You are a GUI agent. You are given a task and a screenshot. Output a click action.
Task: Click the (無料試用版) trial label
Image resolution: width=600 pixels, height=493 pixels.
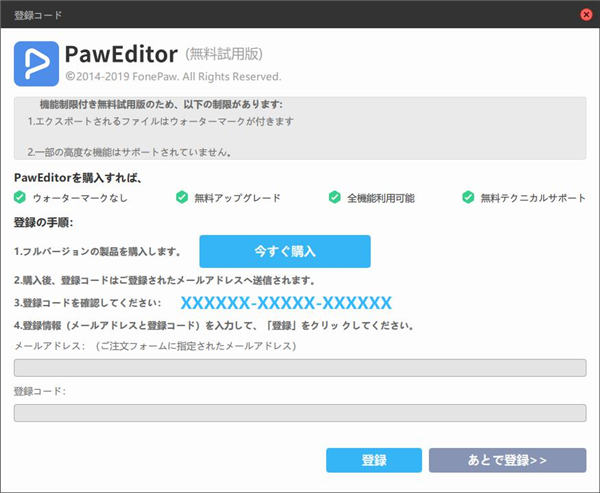pos(224,54)
